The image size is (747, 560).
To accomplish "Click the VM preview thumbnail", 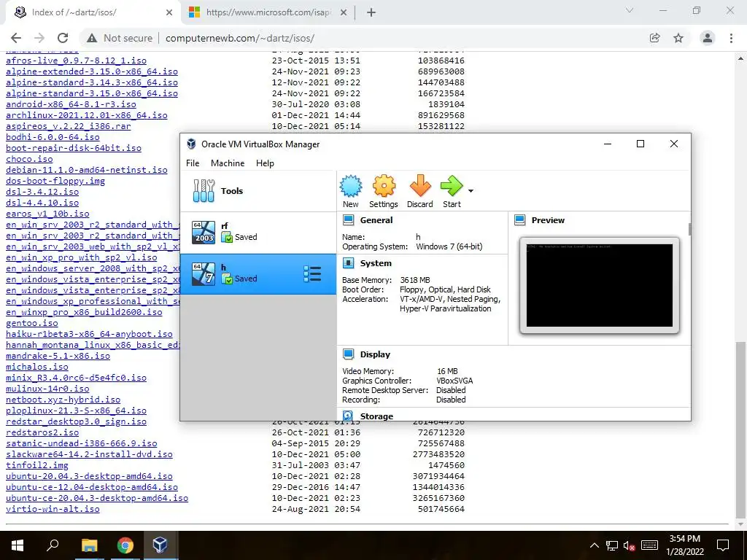I will [600, 285].
